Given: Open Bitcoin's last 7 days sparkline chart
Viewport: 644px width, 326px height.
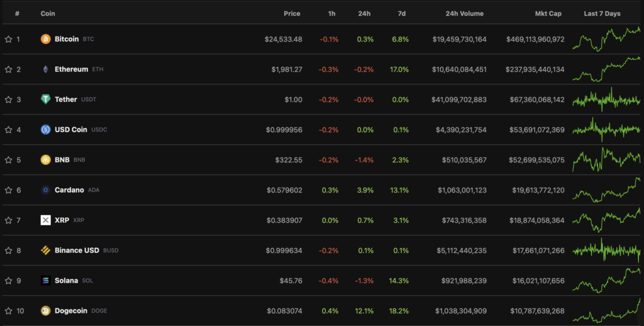Looking at the screenshot, I should coord(606,39).
